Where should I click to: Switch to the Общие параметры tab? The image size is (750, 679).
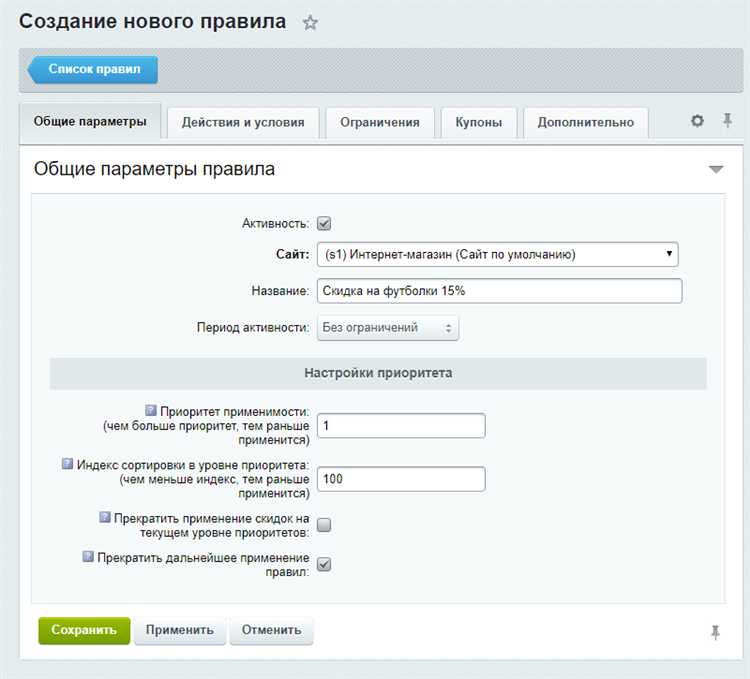click(x=90, y=121)
